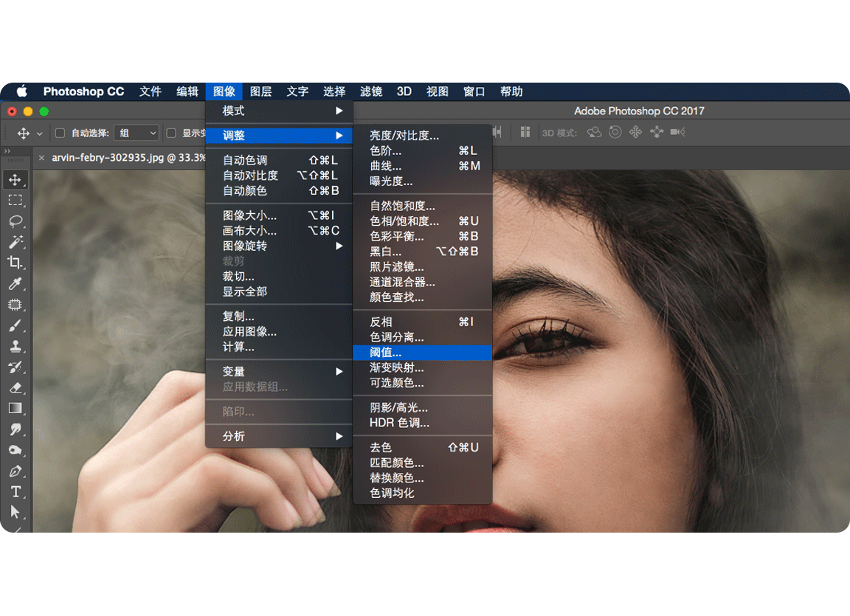Open the 窗口 menu
The height and width of the screenshot is (616, 850).
[474, 91]
